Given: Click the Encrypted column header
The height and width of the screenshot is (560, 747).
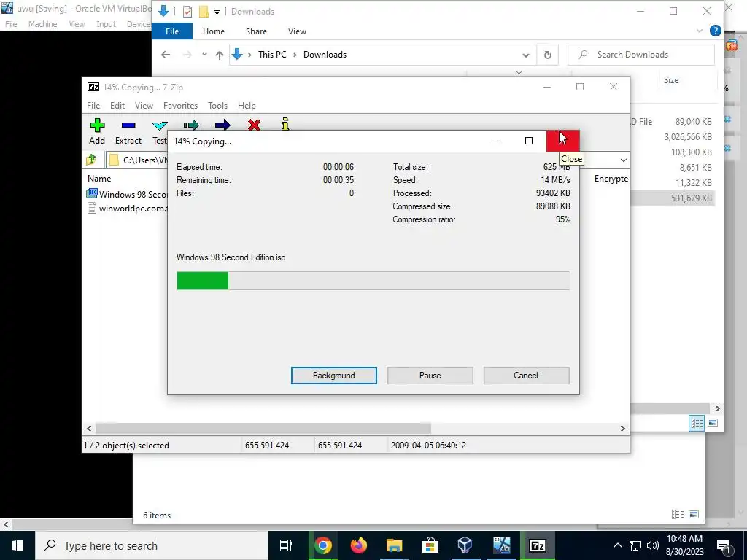Looking at the screenshot, I should (611, 179).
